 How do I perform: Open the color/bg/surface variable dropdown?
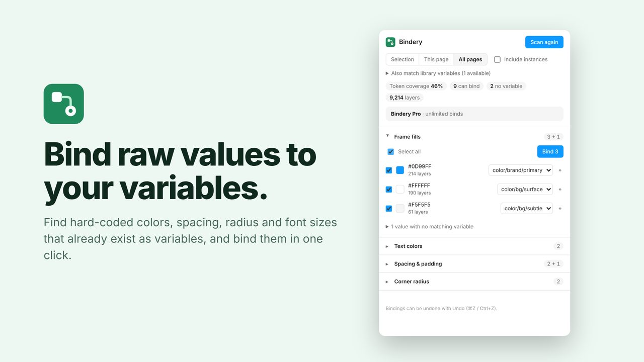pos(525,190)
